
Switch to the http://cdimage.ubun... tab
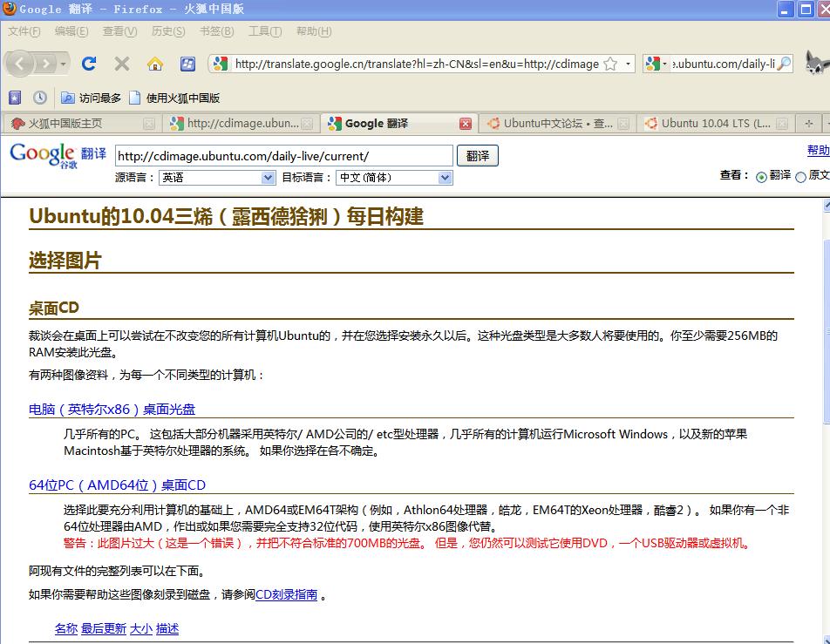[x=242, y=123]
